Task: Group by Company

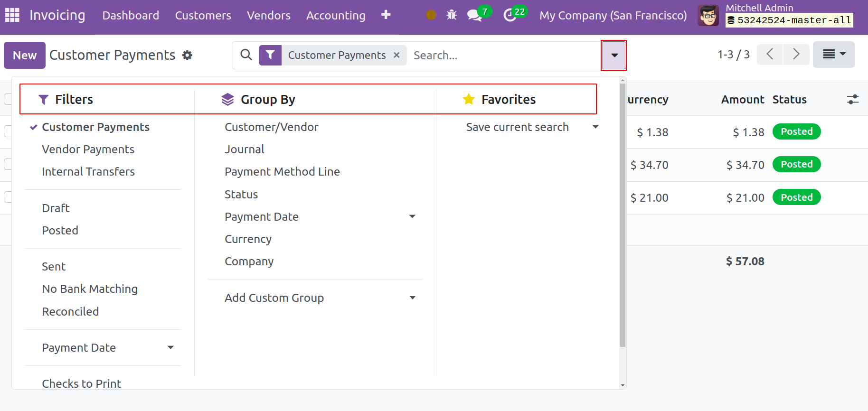Action: tap(249, 262)
